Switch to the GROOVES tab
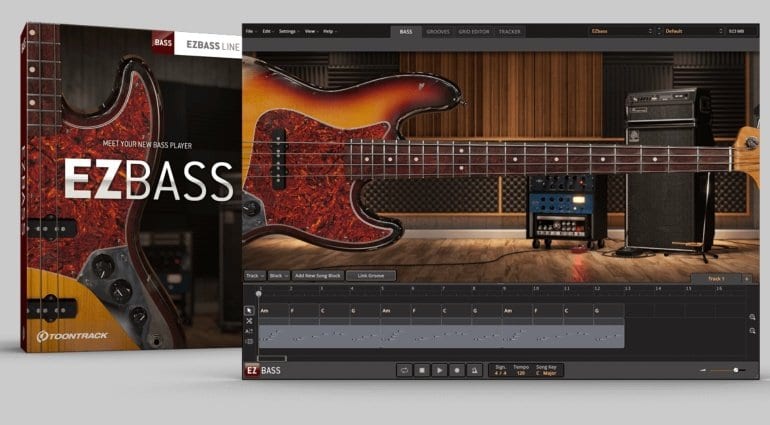Image resolution: width=770 pixels, height=425 pixels. pyautogui.click(x=438, y=31)
